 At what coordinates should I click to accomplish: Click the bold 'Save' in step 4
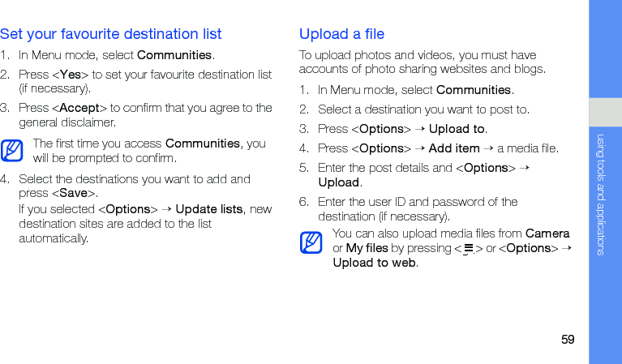(x=73, y=194)
